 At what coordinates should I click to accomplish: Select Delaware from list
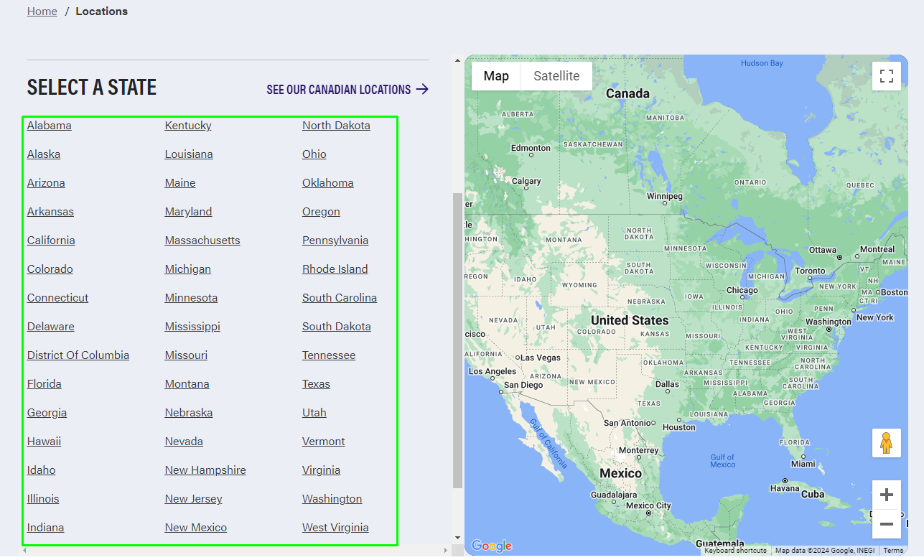[51, 327]
